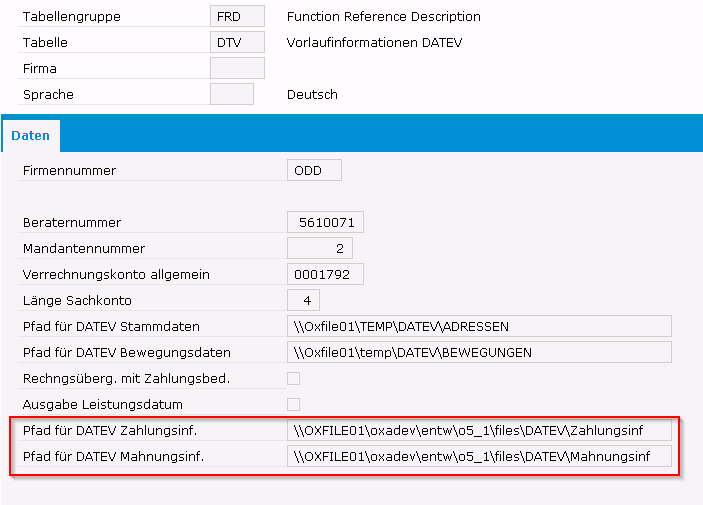This screenshot has height=505, width=703.
Task: Select the 'Länge Sachkonto' label
Action: tap(77, 300)
